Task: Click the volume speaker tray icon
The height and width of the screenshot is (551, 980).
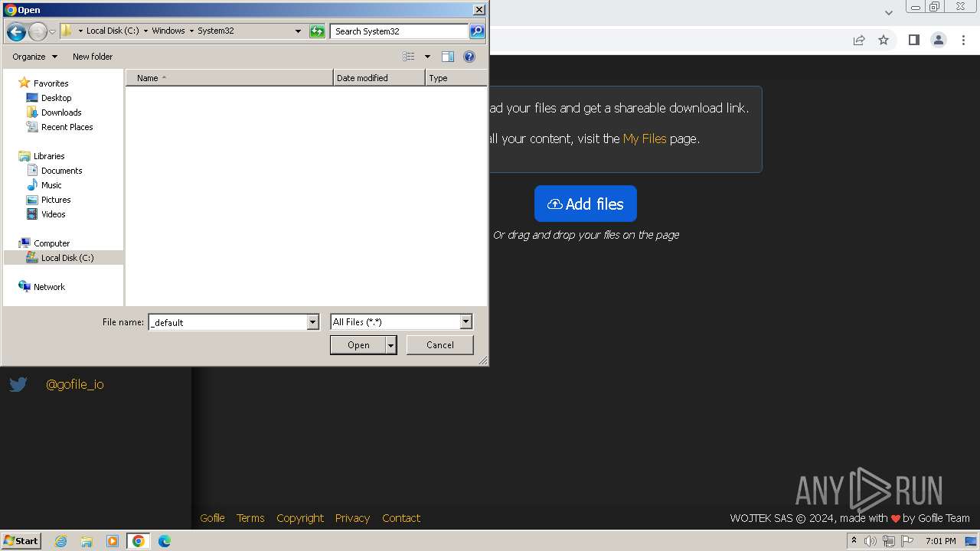Action: [871, 541]
